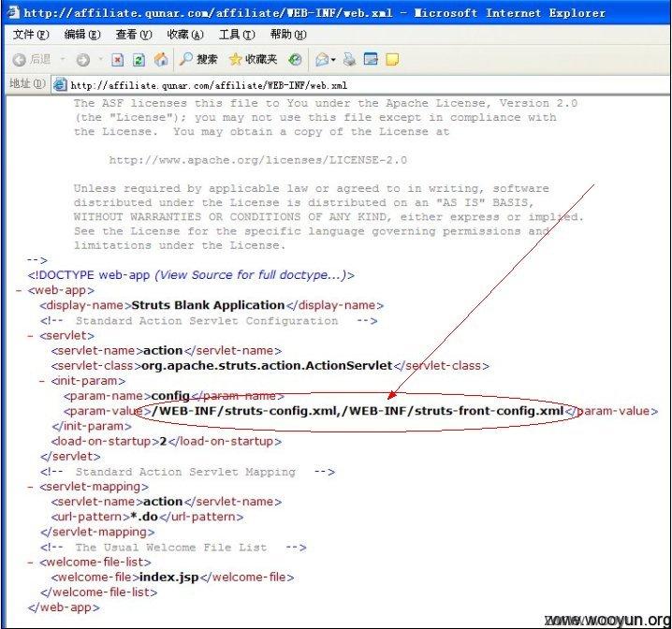Click the History toolbar icon
This screenshot has height=629, width=672.
coord(295,60)
